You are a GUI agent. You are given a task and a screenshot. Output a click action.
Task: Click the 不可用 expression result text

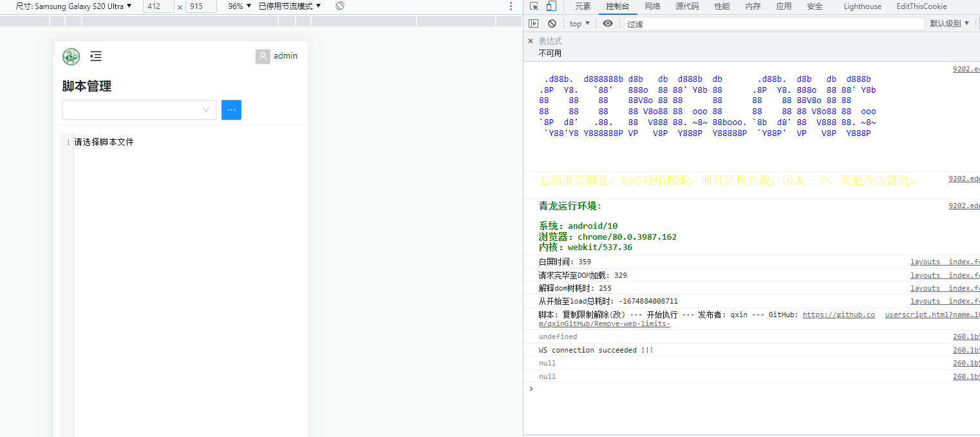(550, 53)
